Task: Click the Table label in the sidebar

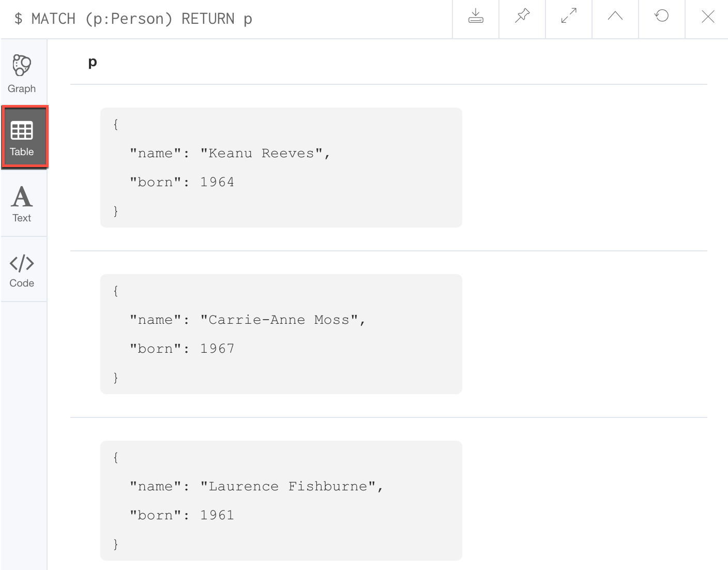Action: coord(21,152)
